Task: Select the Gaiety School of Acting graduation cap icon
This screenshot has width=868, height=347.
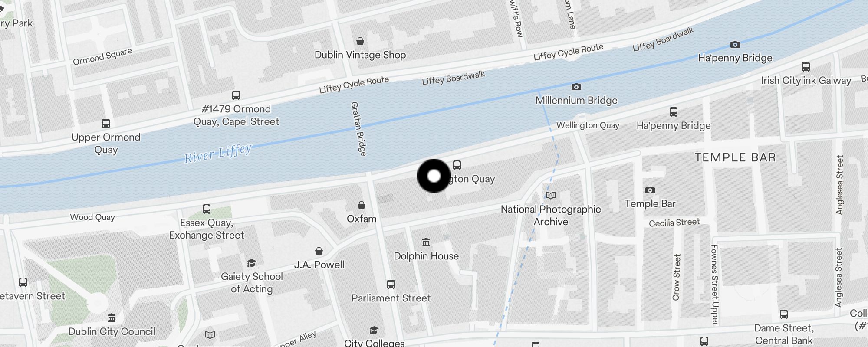Action: pos(251,263)
